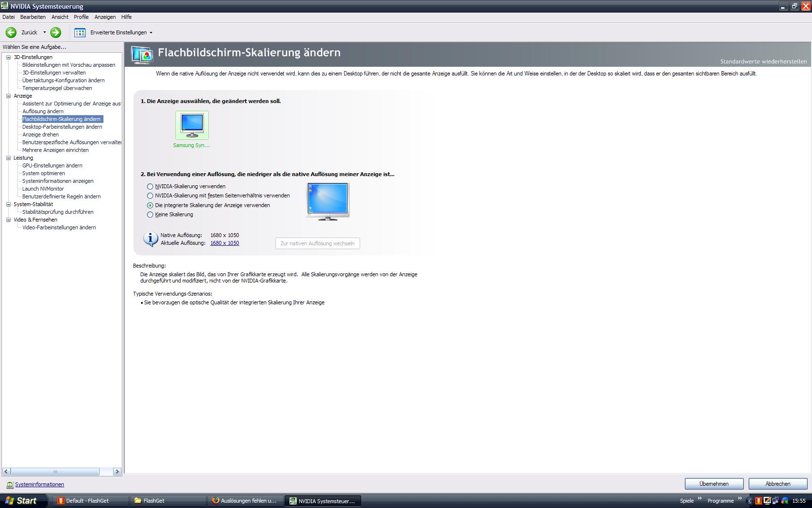
Task: Click the task pane horizontal scrollbar thumb
Action: point(55,472)
